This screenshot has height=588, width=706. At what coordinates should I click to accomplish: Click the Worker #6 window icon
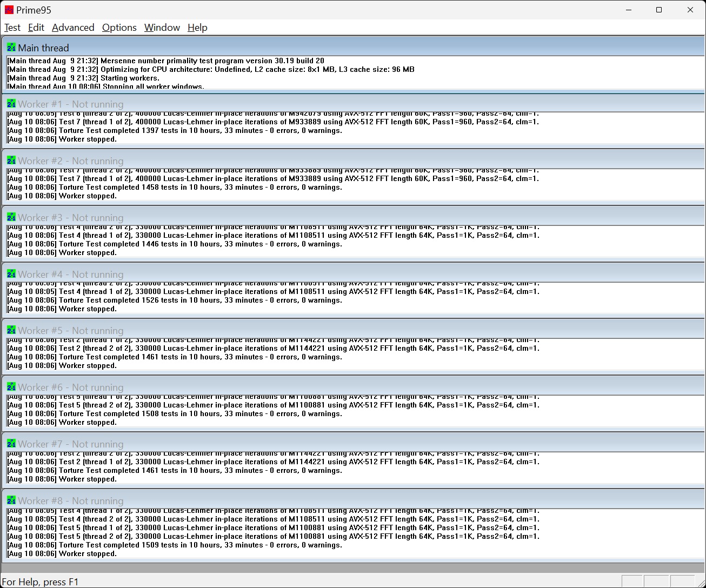[x=11, y=387]
